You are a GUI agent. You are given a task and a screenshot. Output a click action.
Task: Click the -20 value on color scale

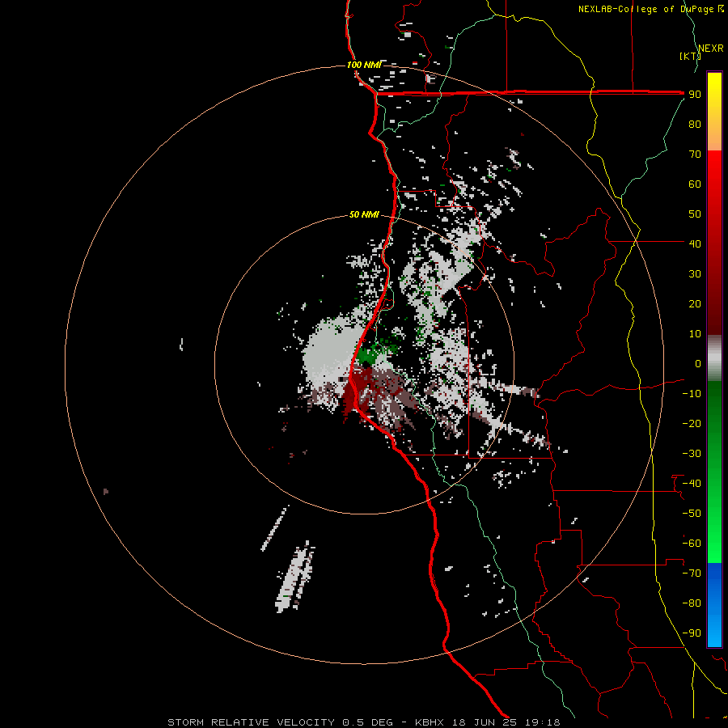coord(692,424)
